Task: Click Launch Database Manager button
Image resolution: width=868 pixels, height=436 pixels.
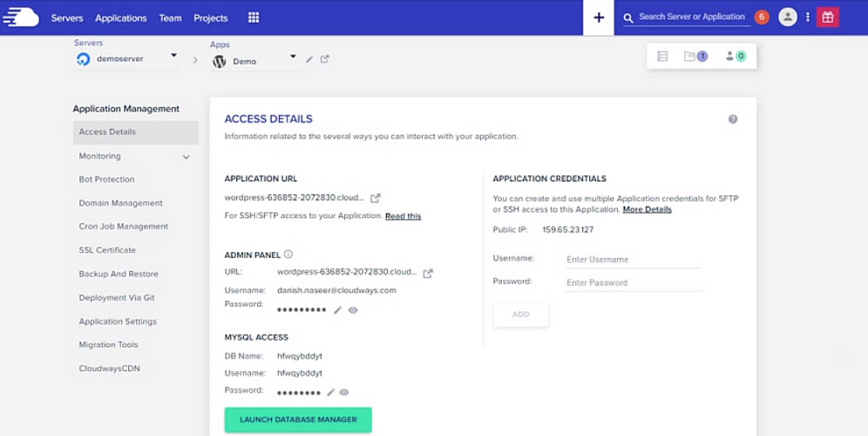Action: pyautogui.click(x=298, y=420)
